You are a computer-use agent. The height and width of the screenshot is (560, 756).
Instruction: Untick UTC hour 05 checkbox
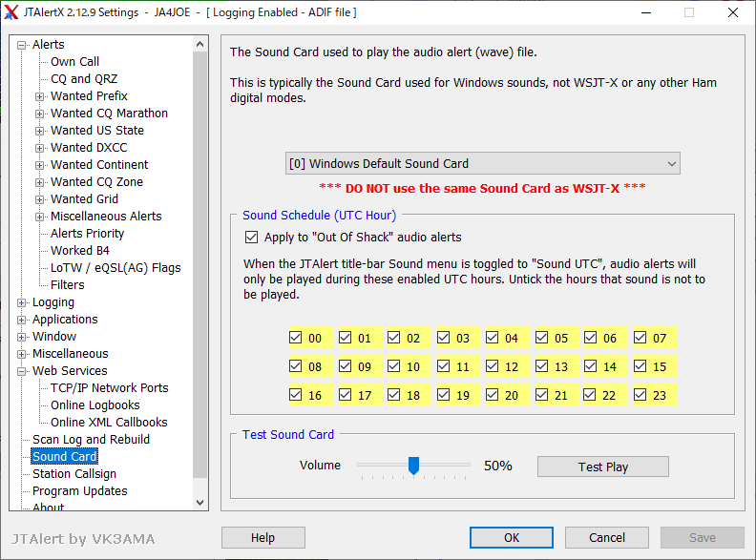(541, 338)
